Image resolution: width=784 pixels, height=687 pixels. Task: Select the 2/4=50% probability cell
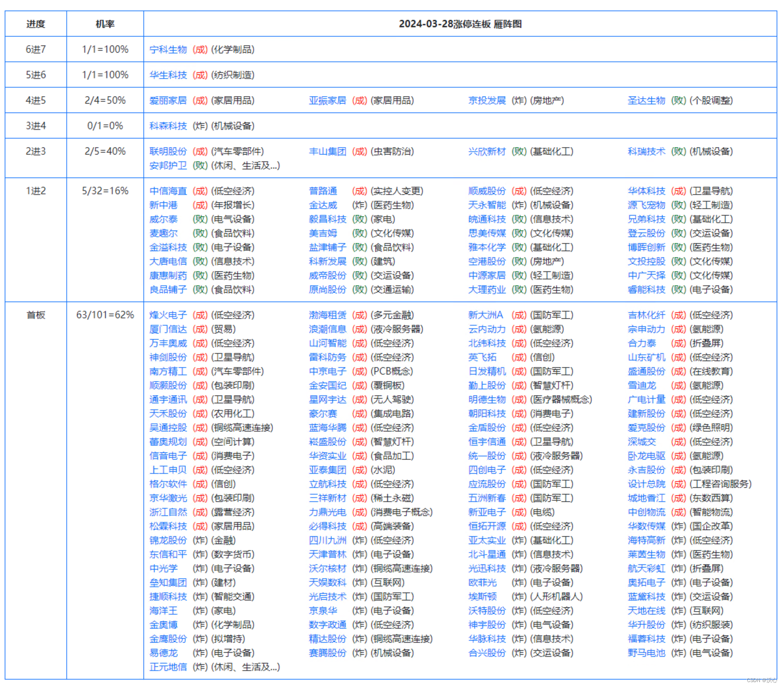[x=105, y=101]
